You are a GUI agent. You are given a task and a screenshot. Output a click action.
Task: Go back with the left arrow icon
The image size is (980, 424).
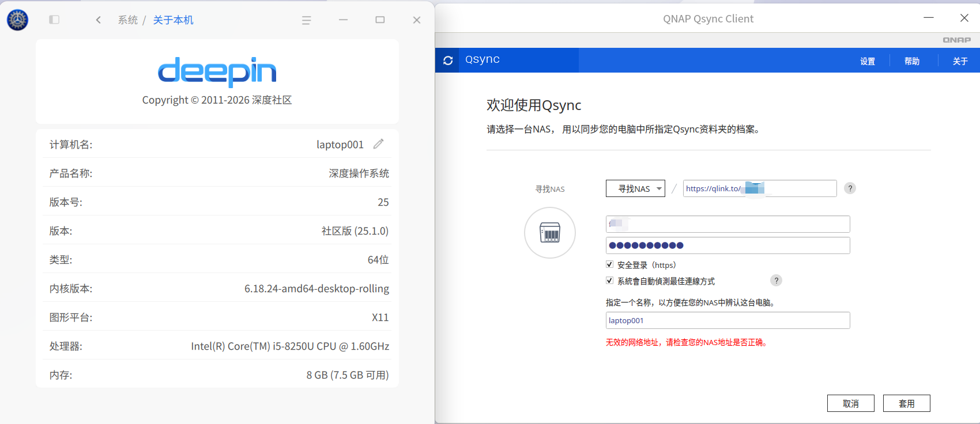(99, 20)
